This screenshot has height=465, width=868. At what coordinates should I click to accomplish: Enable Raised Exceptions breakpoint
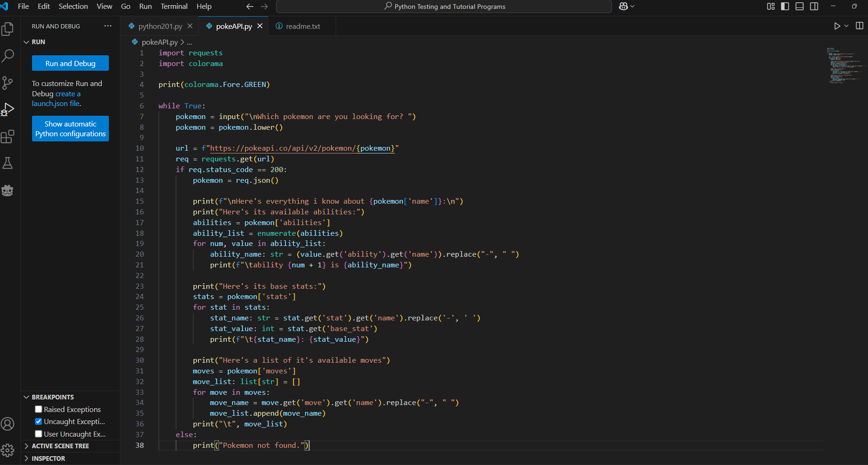(x=39, y=409)
